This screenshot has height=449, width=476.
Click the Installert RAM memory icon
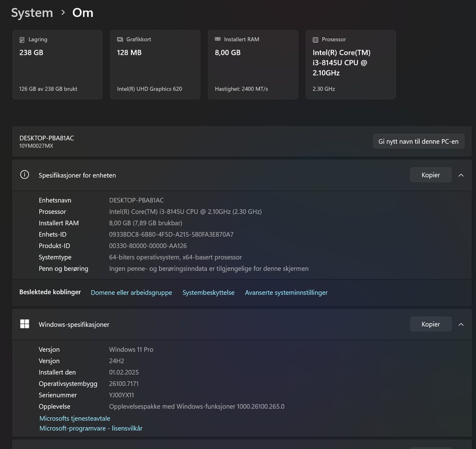coord(218,40)
